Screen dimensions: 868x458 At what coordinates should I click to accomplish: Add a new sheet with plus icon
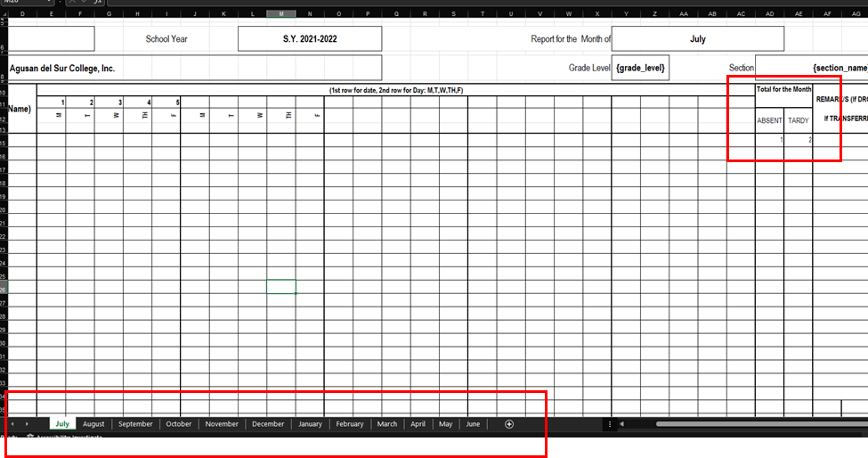click(509, 424)
